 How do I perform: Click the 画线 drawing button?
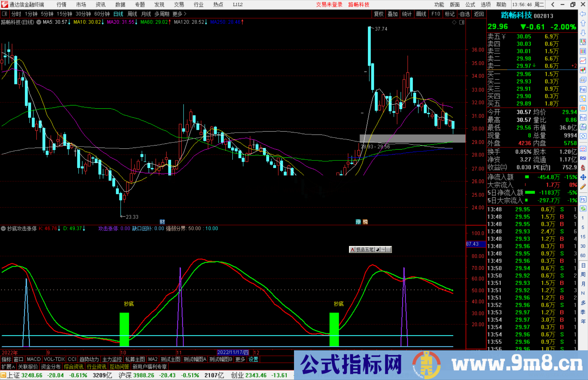pyautogui.click(x=421, y=14)
